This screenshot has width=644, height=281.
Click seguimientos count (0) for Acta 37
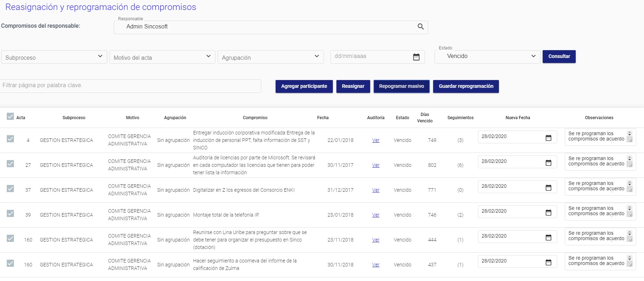[x=460, y=190]
